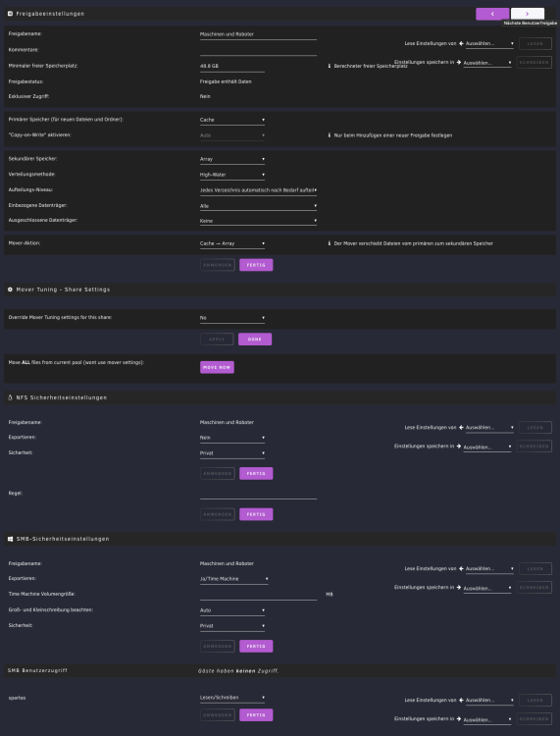This screenshot has width=560, height=736.
Task: Click the right arrow icon of Einstellungen speichern in, NFS section
Action: 459,447
